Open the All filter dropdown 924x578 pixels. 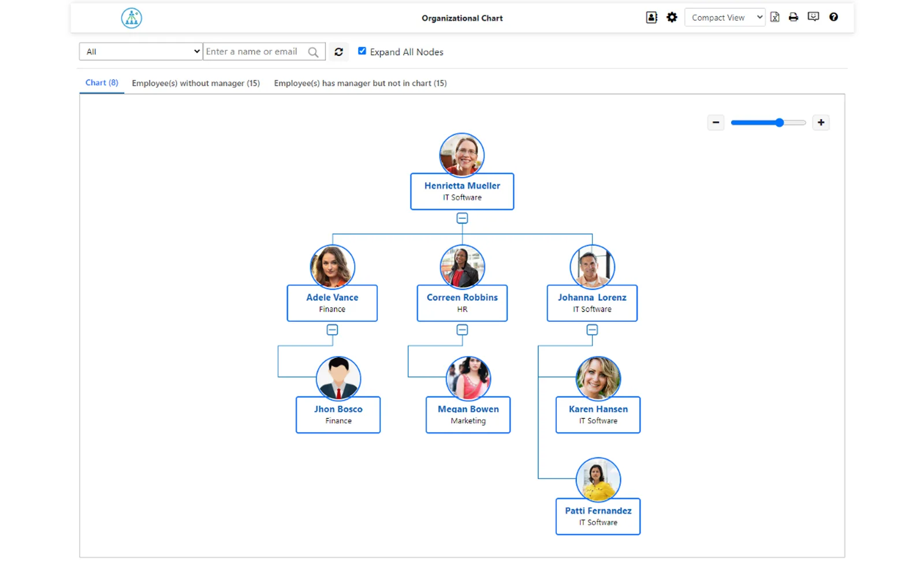[x=141, y=51]
